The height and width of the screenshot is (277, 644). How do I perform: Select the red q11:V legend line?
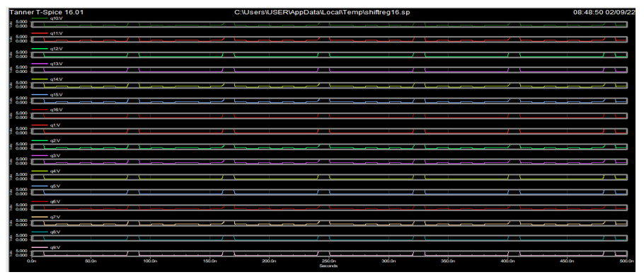pos(40,33)
